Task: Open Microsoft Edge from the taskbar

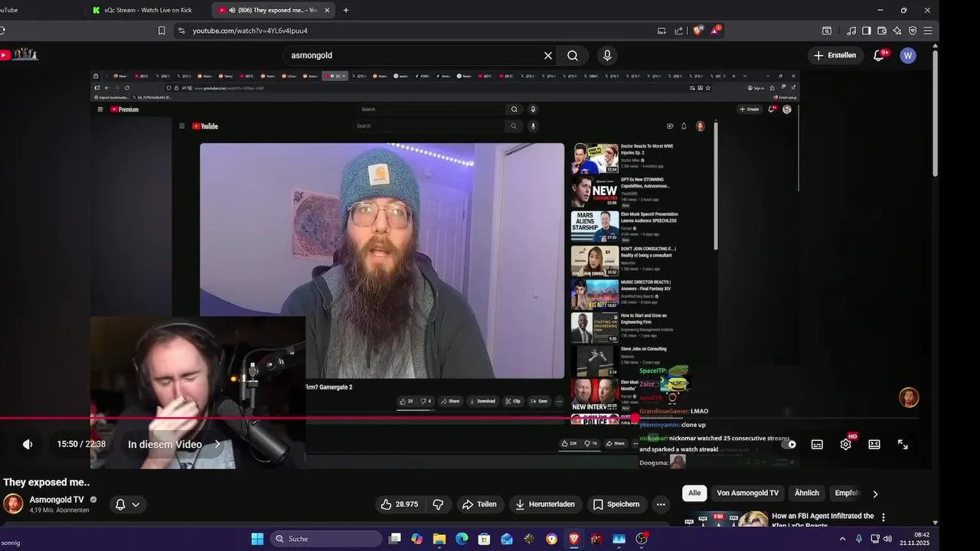Action: pos(462,539)
